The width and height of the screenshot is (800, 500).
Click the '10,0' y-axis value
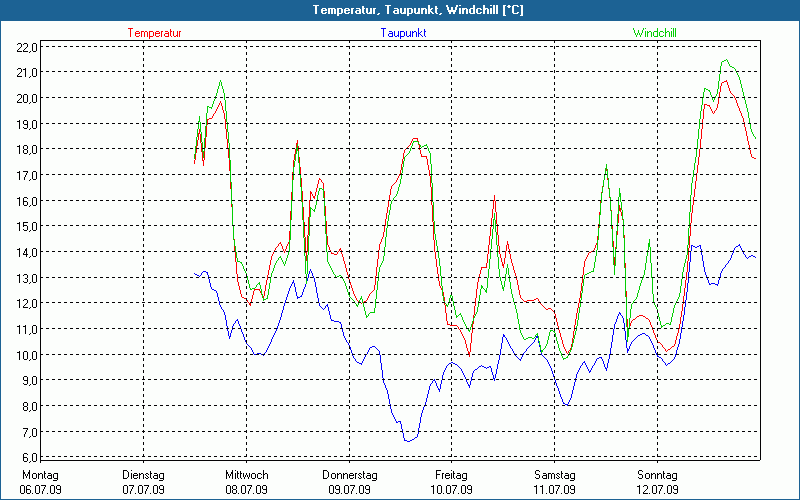tap(27, 355)
